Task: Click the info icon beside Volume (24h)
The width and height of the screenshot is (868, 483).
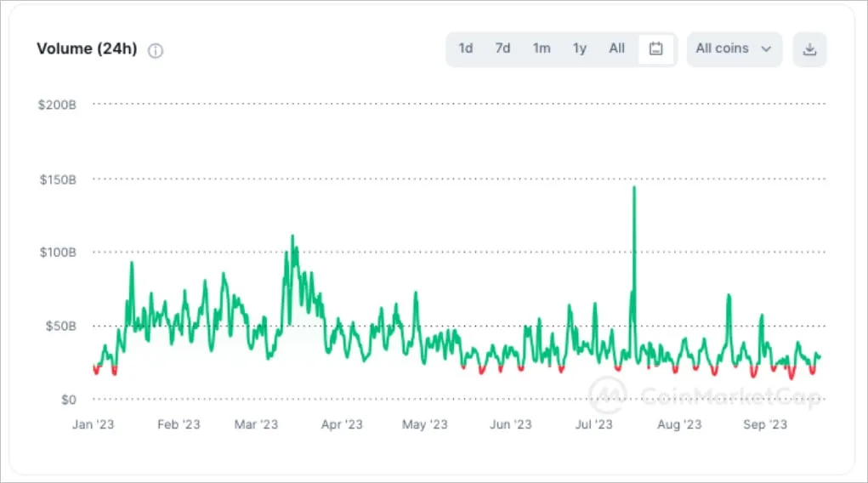Action: [x=156, y=51]
